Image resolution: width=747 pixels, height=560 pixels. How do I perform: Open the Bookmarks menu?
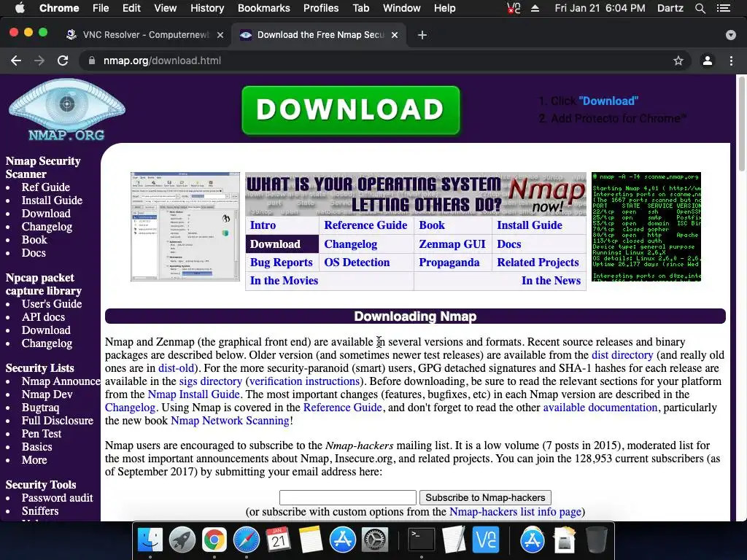coord(263,8)
